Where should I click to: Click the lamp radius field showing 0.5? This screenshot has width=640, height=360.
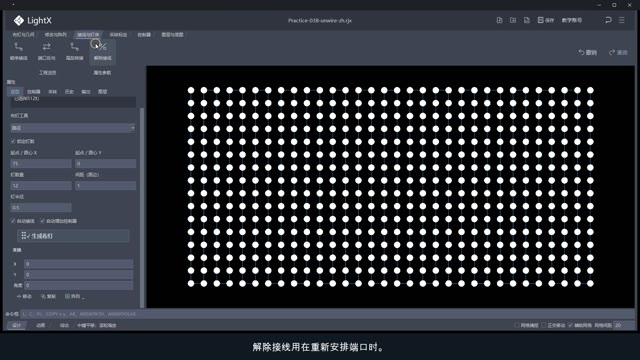pyautogui.click(x=41, y=207)
